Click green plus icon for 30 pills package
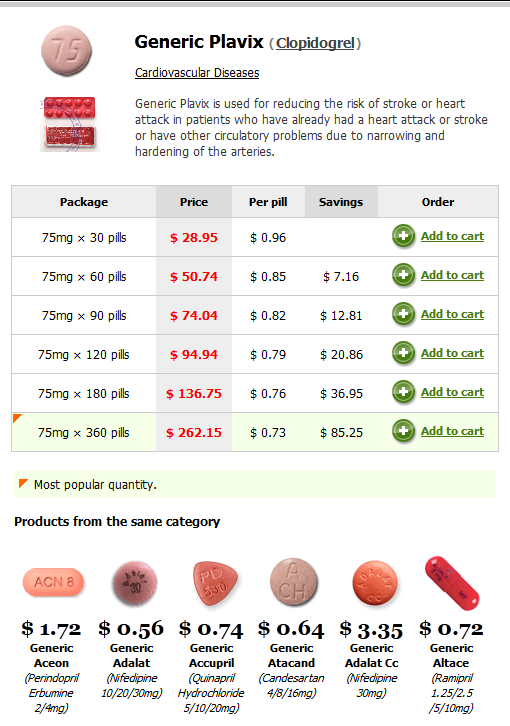Screen dimensions: 510x726 403,237
